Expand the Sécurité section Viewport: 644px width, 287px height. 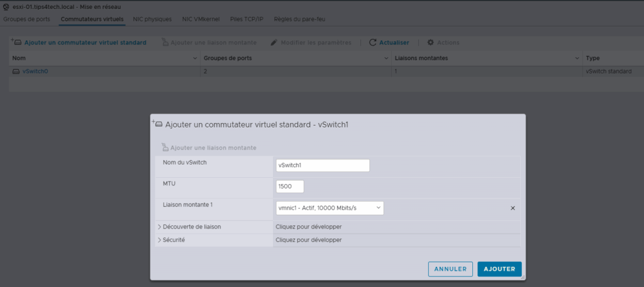159,240
